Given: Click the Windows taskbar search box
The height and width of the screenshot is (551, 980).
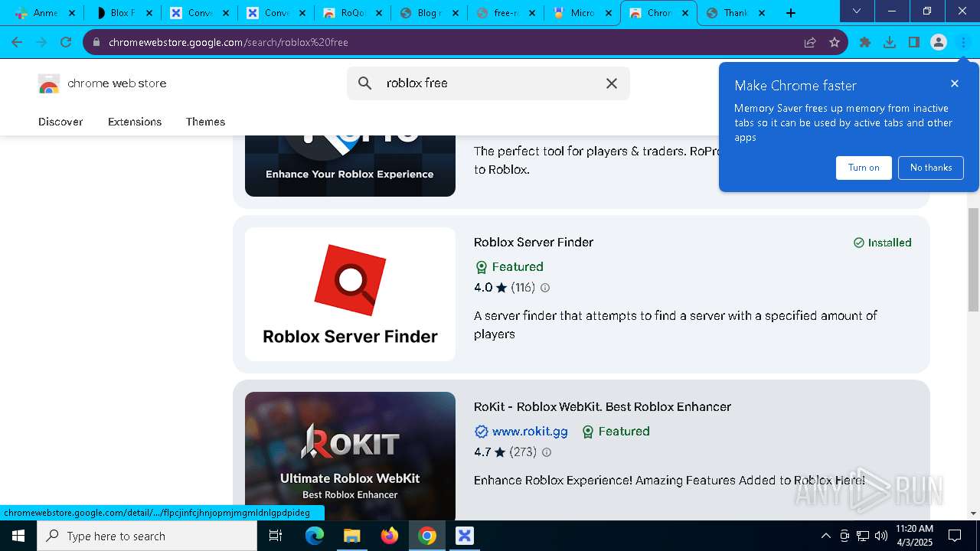Looking at the screenshot, I should 147,536.
